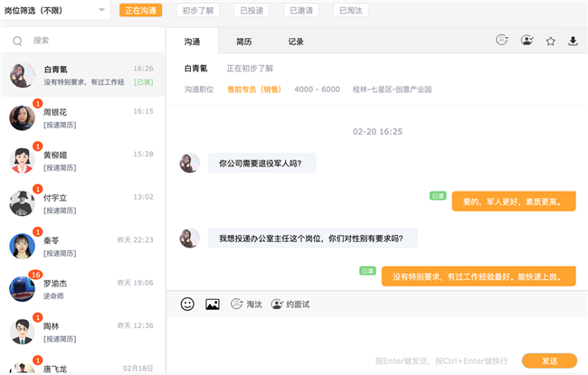The height and width of the screenshot is (375, 588).
Task: Click the sender avatar beside 你公司需要退役军人吗?
Action: coord(189,163)
